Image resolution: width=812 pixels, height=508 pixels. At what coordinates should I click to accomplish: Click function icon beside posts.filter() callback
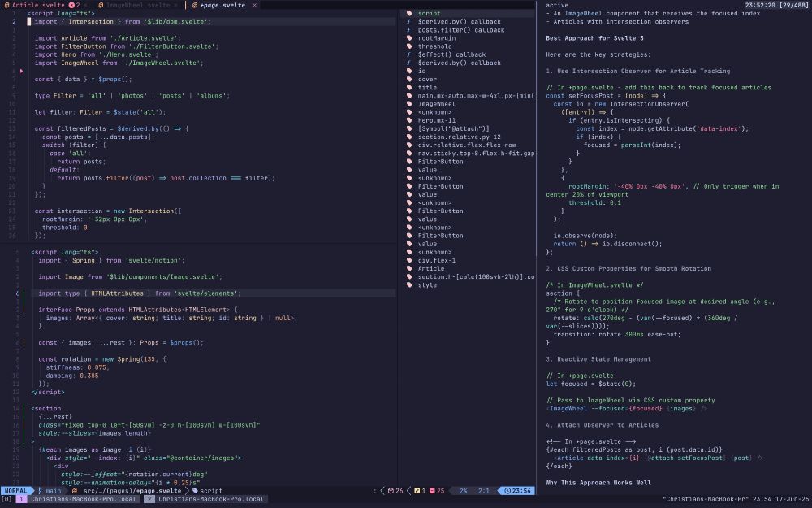[409, 30]
